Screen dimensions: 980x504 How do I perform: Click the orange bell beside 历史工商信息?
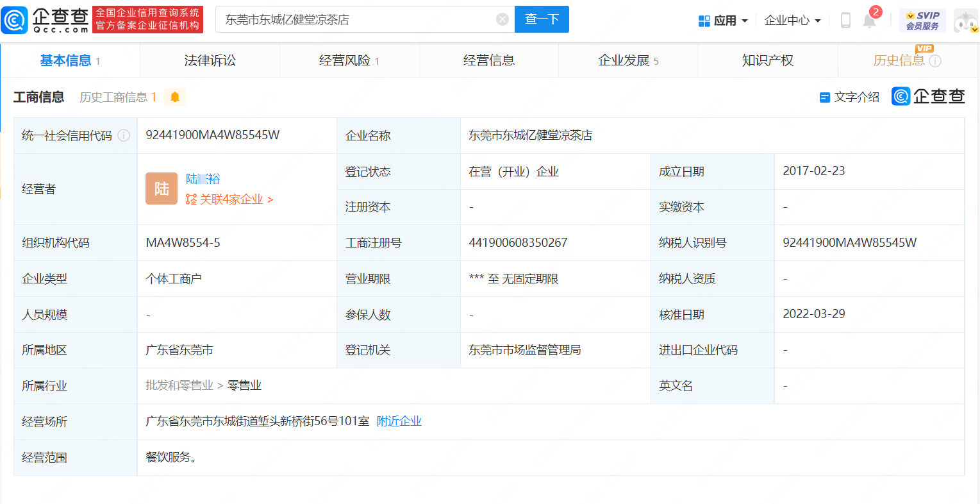(x=174, y=97)
